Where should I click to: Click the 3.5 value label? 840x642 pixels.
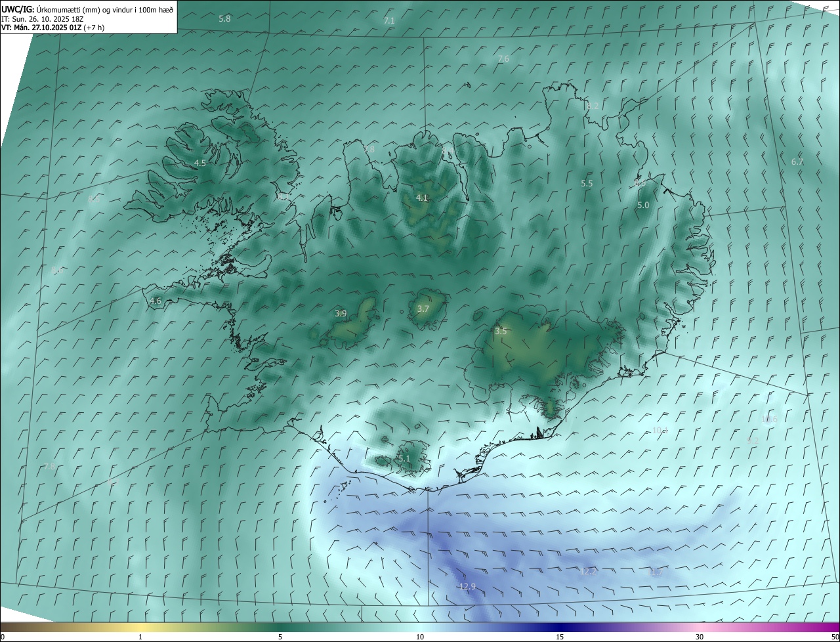(x=501, y=332)
